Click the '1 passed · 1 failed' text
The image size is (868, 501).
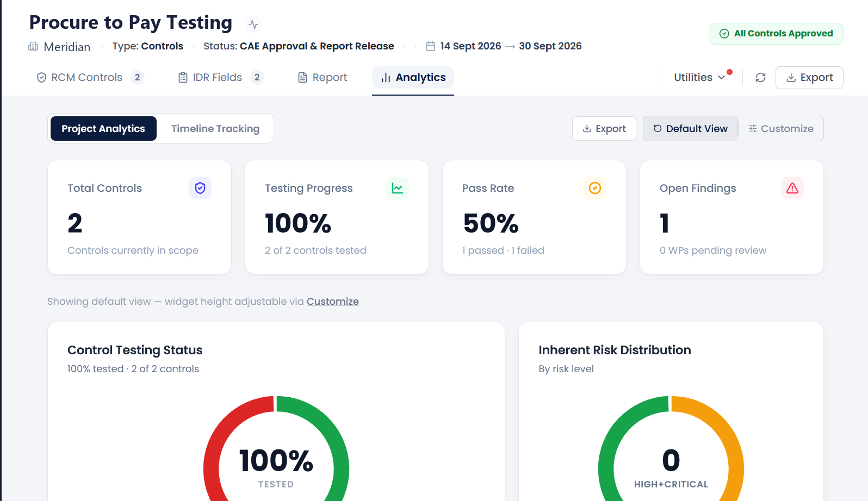[503, 250]
